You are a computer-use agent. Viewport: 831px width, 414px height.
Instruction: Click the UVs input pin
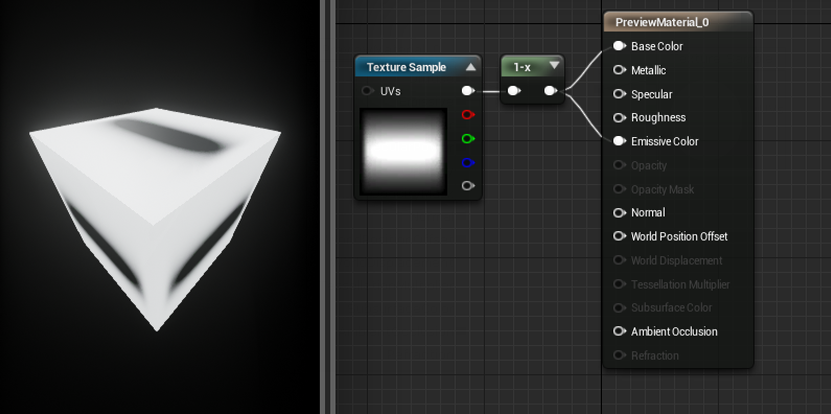[367, 91]
